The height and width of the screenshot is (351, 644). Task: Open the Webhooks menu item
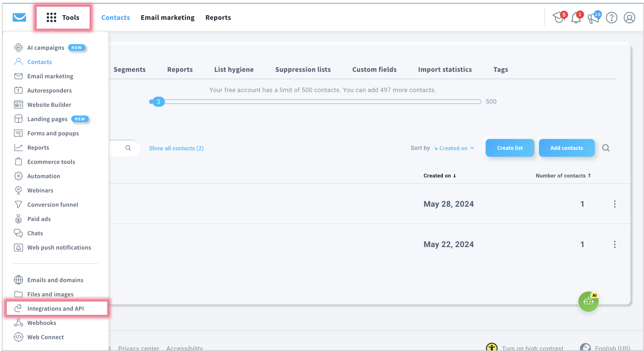pos(41,323)
